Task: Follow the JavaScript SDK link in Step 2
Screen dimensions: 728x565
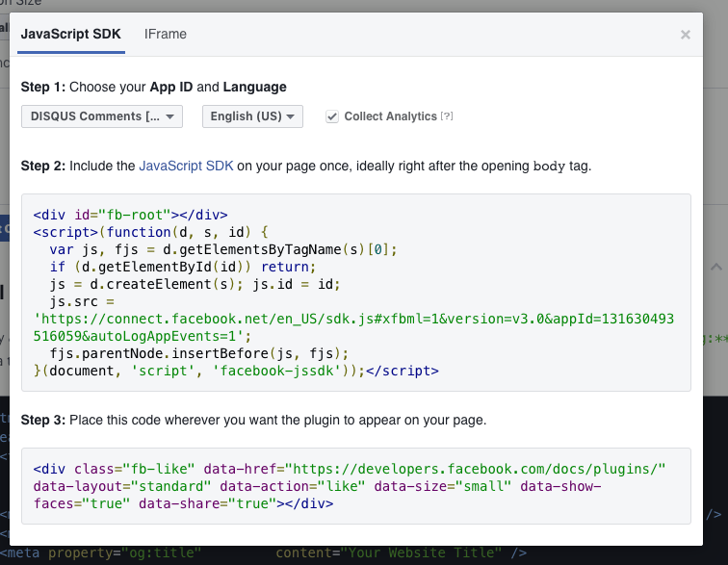Action: [186, 166]
